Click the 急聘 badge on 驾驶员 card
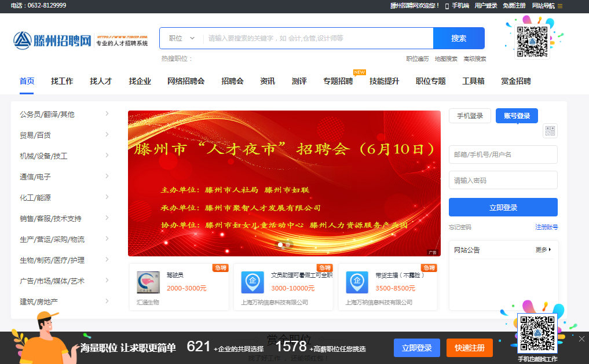 (x=221, y=267)
